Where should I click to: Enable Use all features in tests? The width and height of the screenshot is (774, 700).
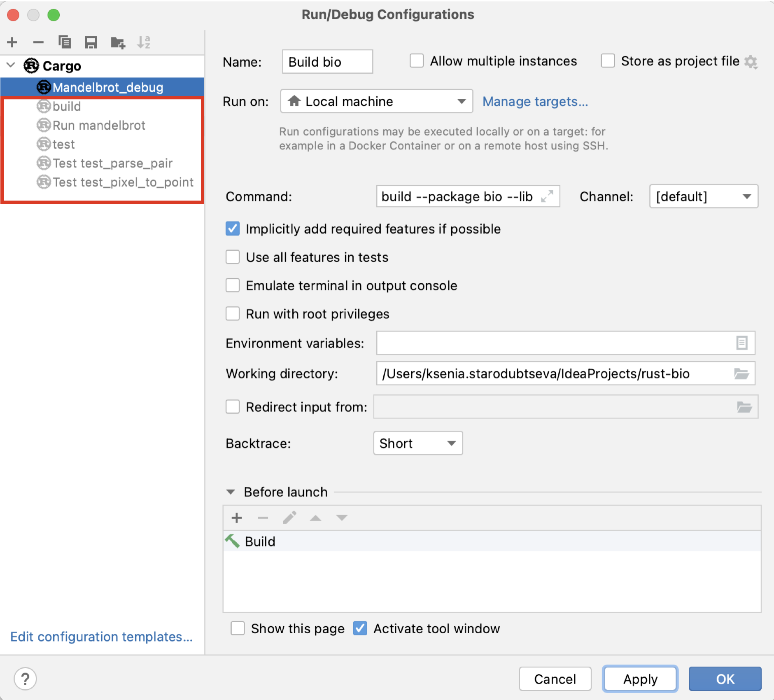(232, 257)
